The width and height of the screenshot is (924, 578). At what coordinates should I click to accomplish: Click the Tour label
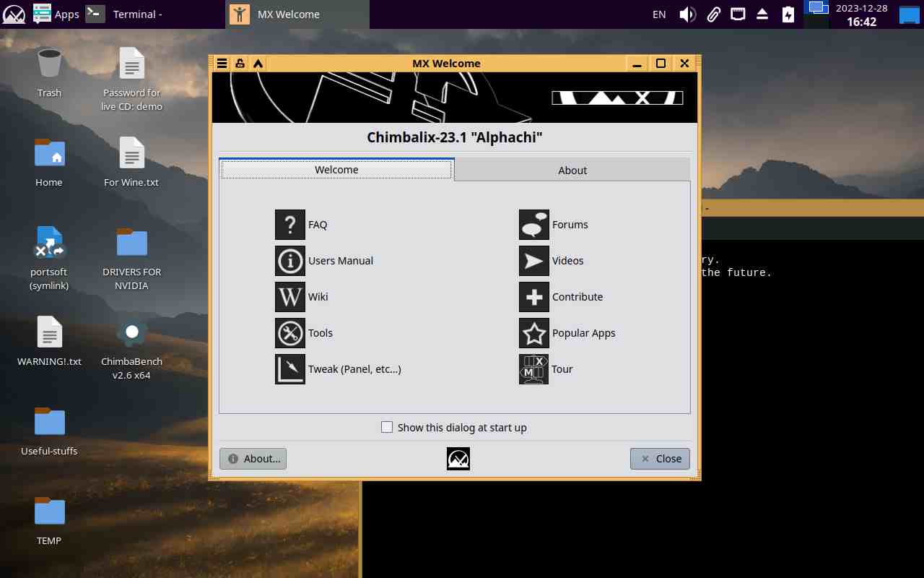pyautogui.click(x=562, y=369)
